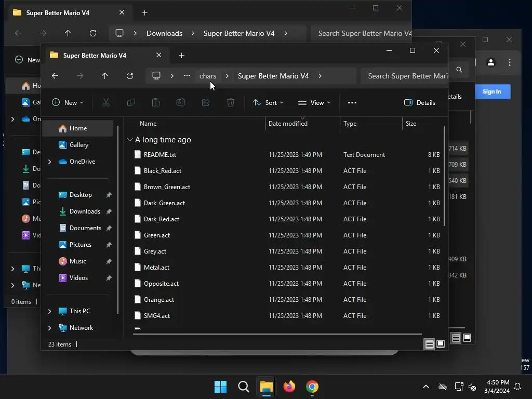The width and height of the screenshot is (532, 399).
Task: Select the README.txt file
Action: tap(287, 155)
